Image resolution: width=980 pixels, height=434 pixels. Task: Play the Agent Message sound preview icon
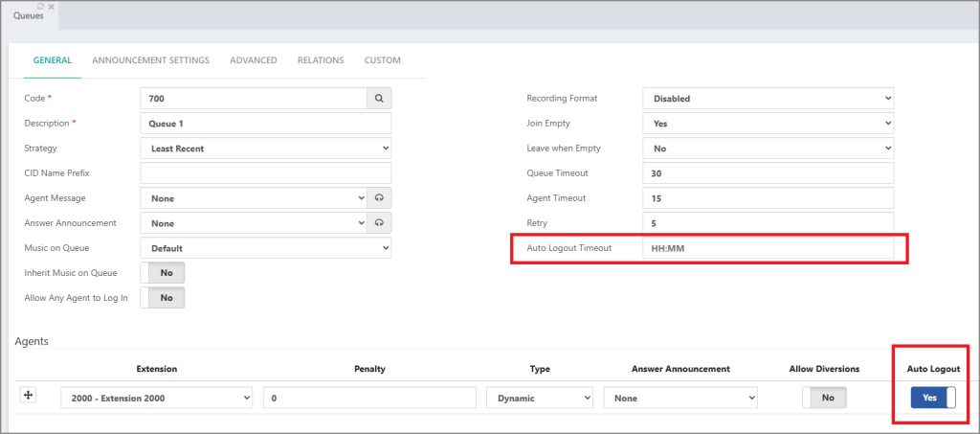click(x=379, y=198)
